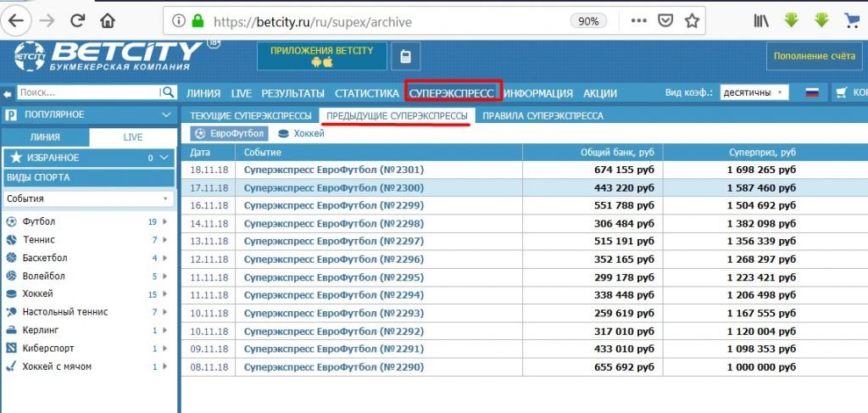Open the АКЦИИ menu item
This screenshot has width=868, height=413.
[600, 93]
